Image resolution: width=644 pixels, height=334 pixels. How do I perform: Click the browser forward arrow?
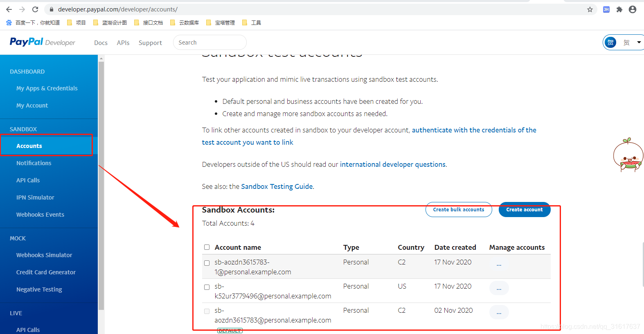click(x=22, y=9)
